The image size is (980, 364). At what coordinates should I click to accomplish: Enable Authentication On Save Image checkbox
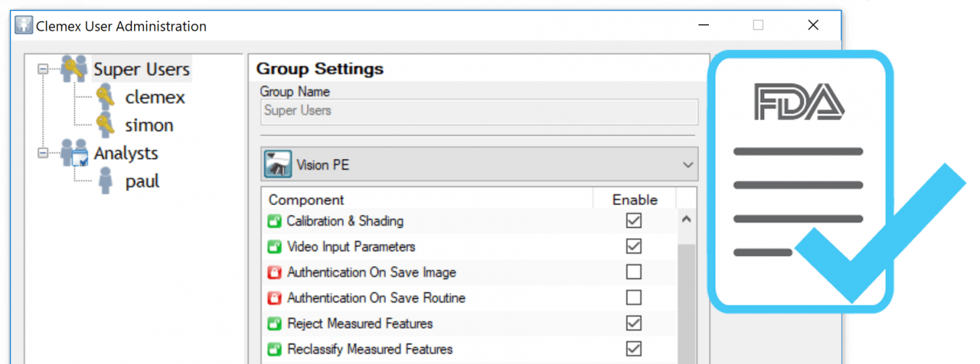click(x=634, y=271)
